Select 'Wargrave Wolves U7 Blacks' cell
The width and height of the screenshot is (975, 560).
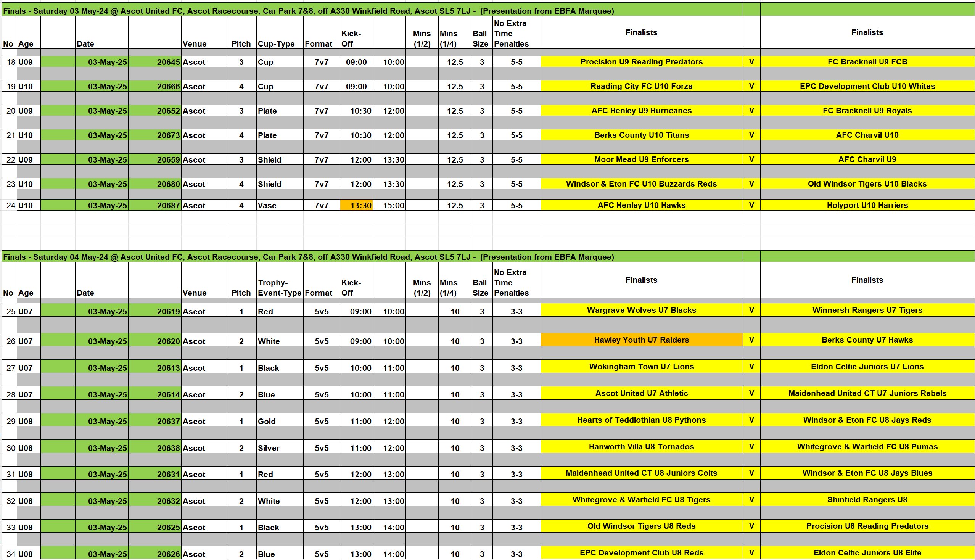point(641,310)
